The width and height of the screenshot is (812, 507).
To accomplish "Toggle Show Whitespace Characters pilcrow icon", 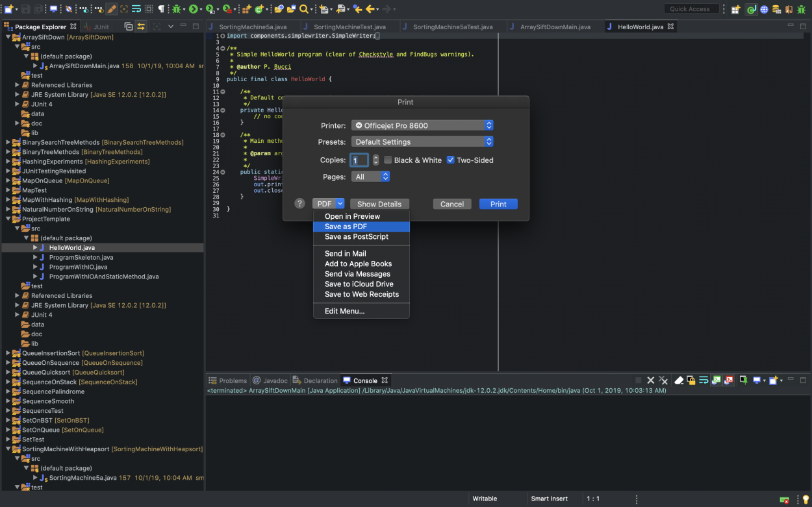I will coord(162,9).
